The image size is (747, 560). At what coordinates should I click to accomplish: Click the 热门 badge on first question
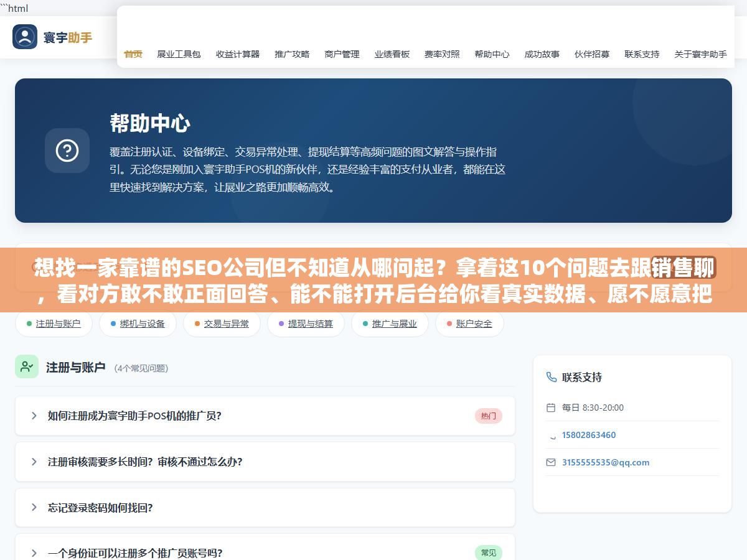(x=489, y=416)
